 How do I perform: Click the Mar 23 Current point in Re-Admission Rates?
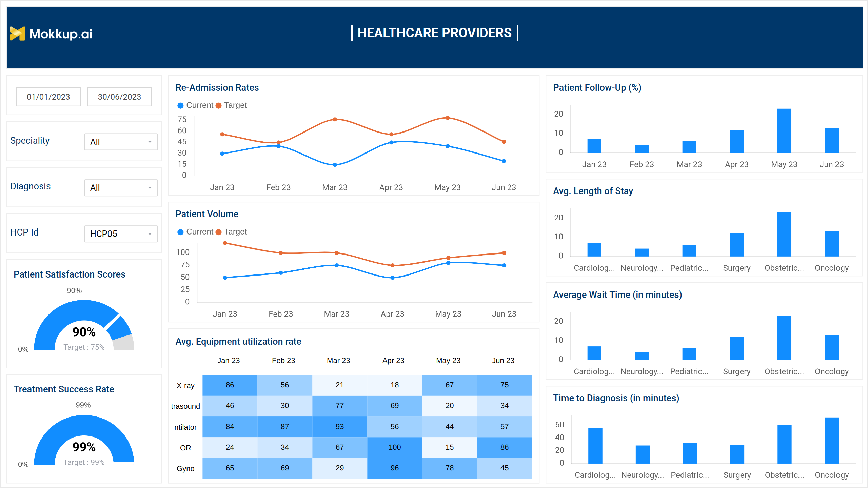pos(335,165)
